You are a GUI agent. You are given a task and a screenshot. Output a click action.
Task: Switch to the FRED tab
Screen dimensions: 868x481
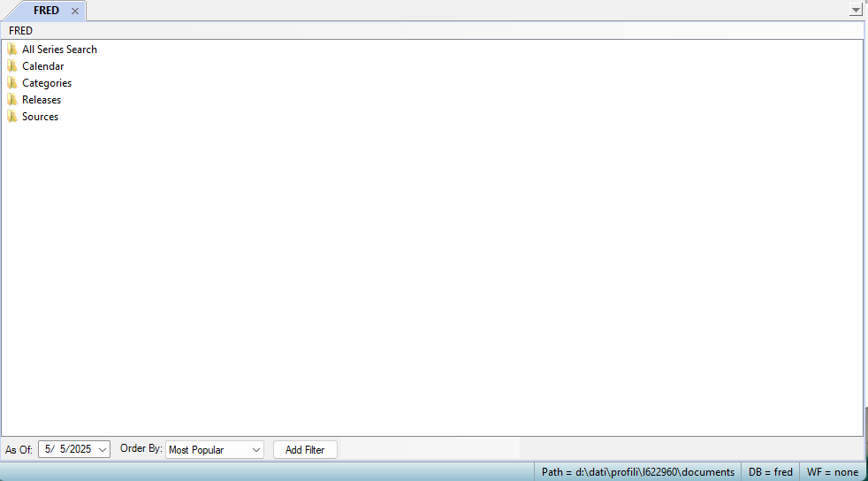click(46, 11)
